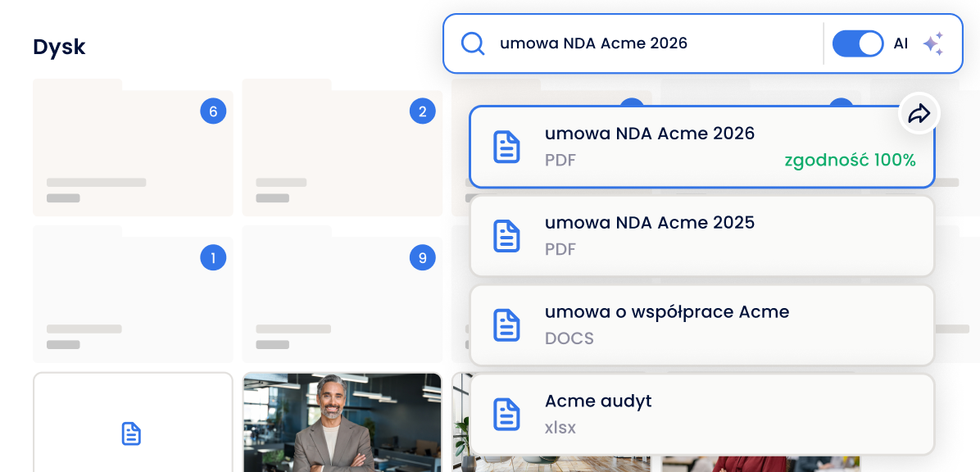Viewport: 980px width, 472px height.
Task: Click document icon of NDA Acme 2026
Action: click(507, 147)
